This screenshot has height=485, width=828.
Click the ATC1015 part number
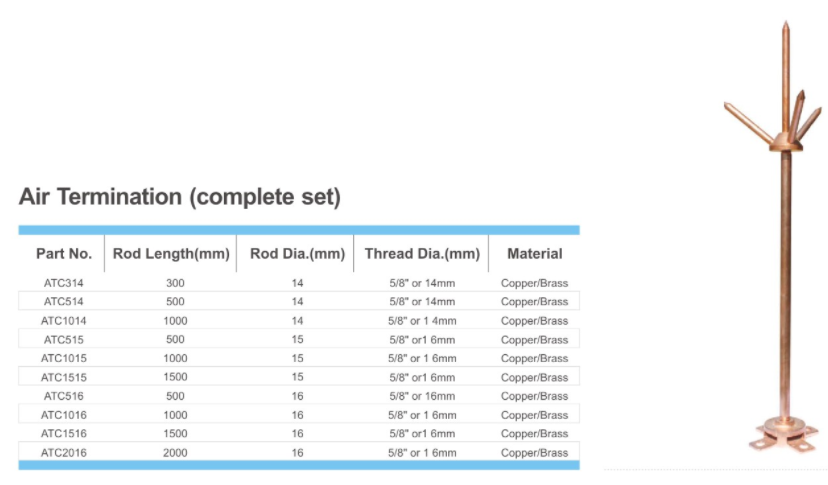tap(62, 358)
